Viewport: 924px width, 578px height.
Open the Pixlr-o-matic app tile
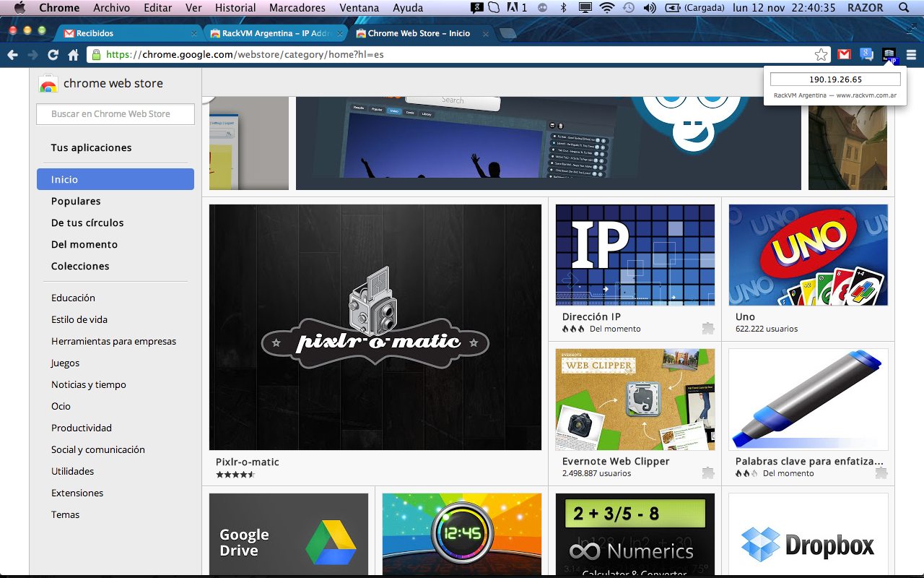click(x=375, y=327)
